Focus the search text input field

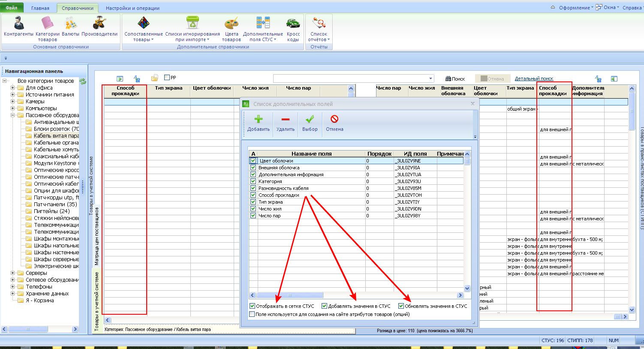[351, 78]
